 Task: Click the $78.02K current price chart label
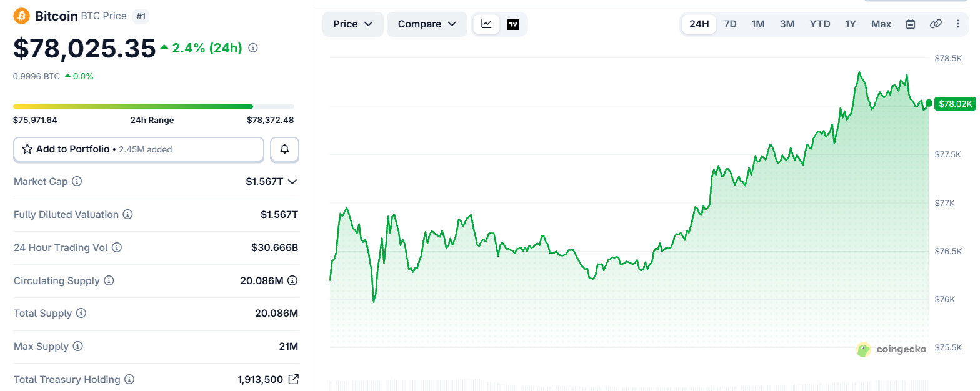954,104
